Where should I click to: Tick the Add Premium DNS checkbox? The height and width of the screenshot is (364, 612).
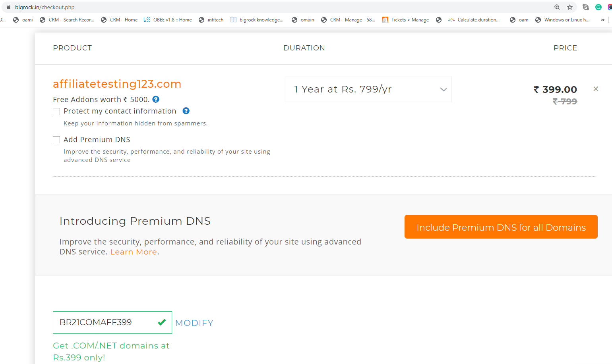(56, 140)
